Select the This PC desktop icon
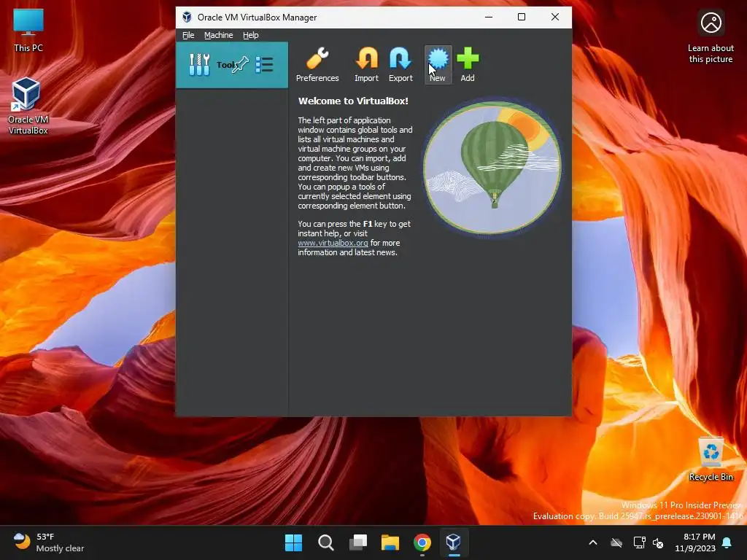Viewport: 747px width, 560px height. pos(28,31)
